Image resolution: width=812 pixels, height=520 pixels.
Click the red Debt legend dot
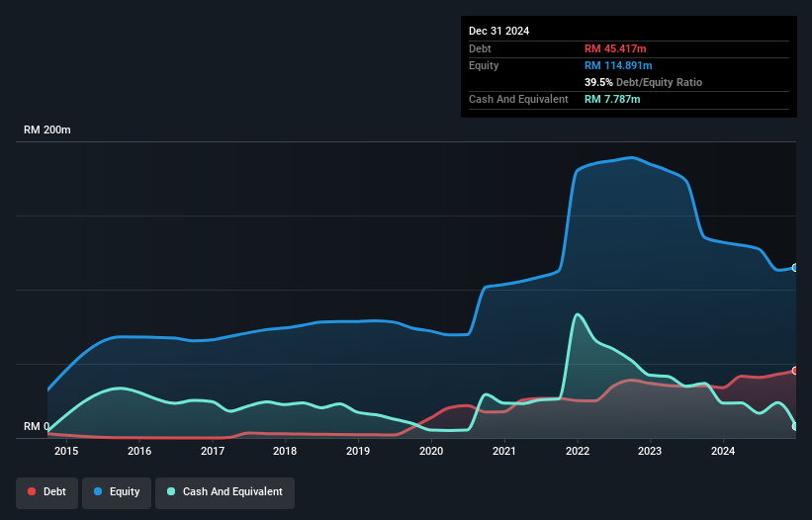32,491
